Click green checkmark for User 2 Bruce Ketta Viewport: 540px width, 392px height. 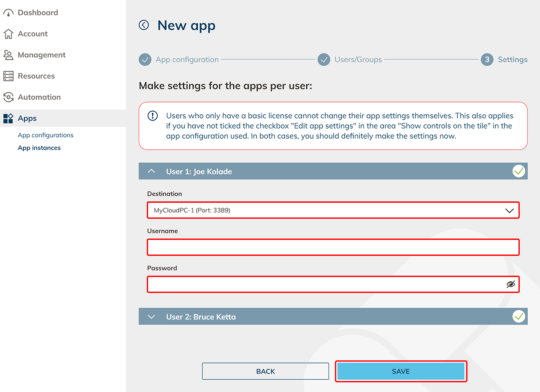[x=518, y=316]
